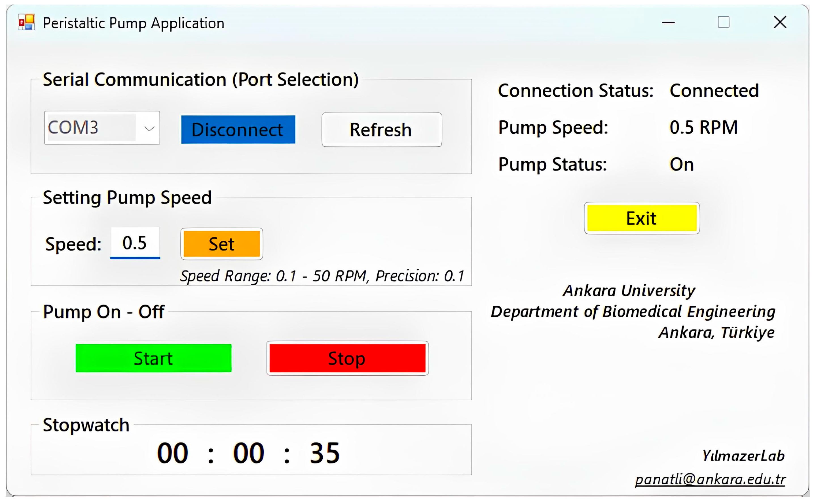
Task: Click the Connected status text
Action: tap(714, 91)
